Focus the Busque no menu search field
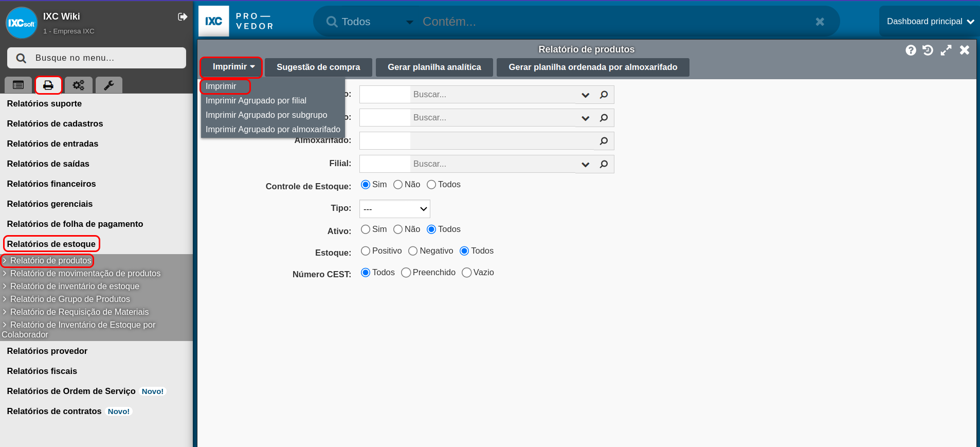 click(97, 58)
